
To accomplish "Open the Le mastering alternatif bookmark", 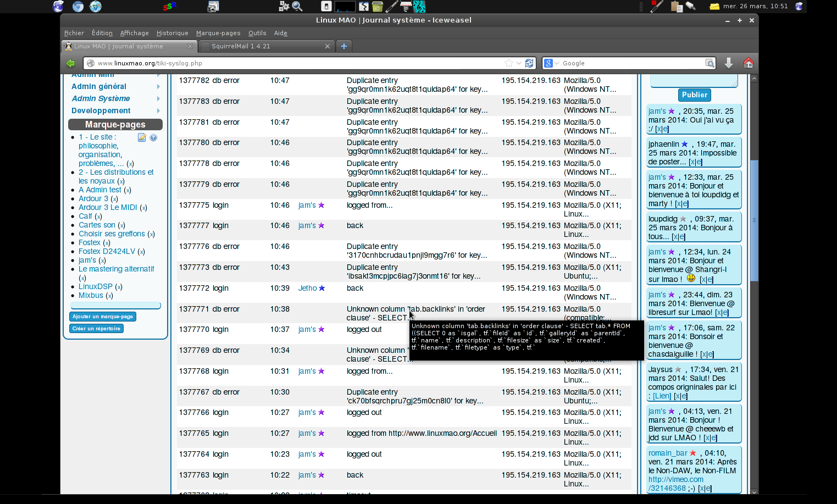I will pyautogui.click(x=116, y=269).
